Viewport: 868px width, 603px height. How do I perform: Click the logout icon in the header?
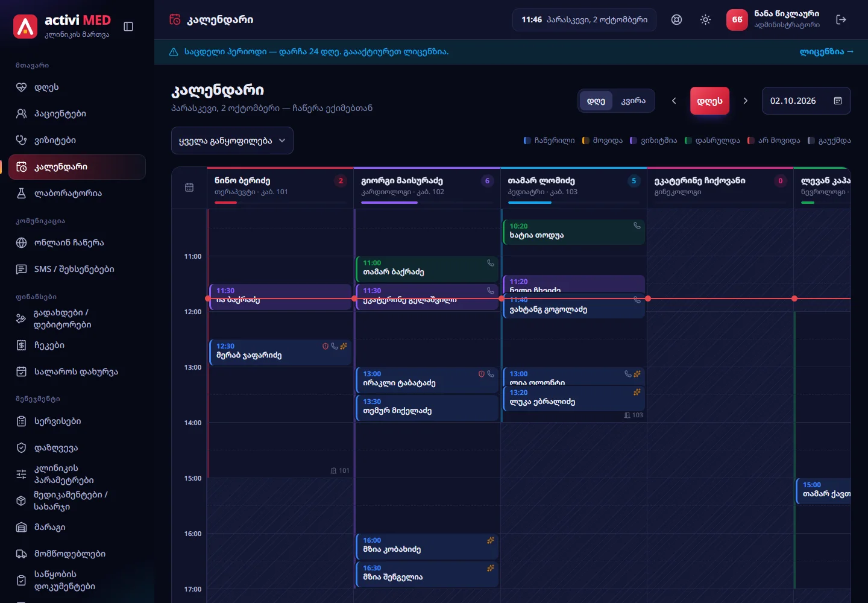coord(841,20)
